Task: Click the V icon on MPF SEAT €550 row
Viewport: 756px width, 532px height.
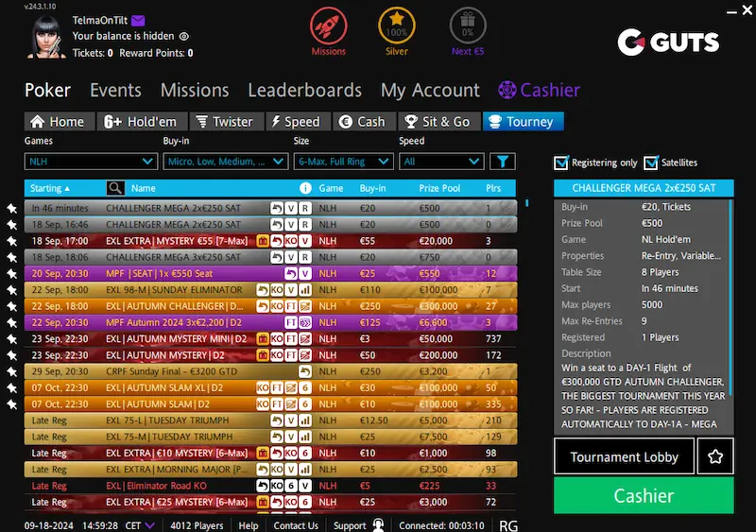Action: pyautogui.click(x=304, y=273)
